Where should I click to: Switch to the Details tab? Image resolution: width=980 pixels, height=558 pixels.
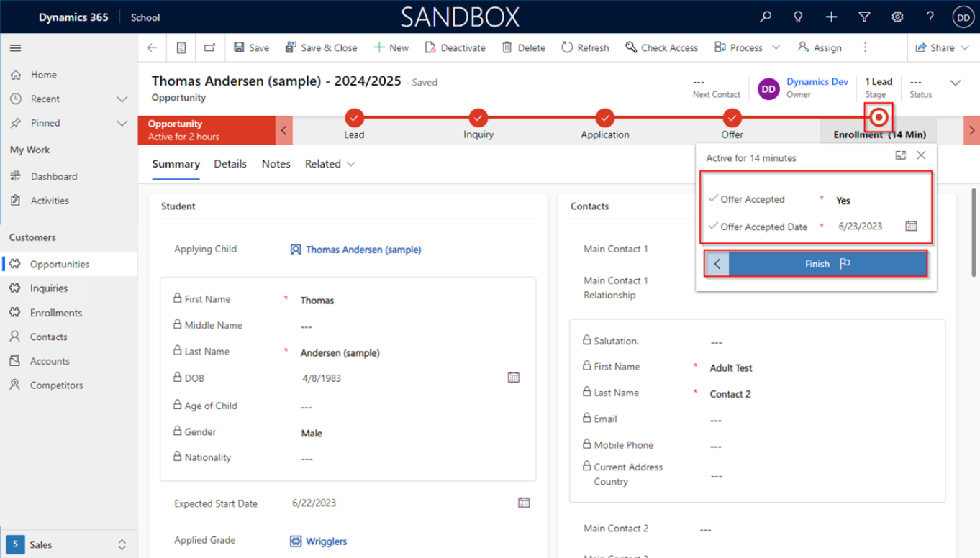[230, 164]
